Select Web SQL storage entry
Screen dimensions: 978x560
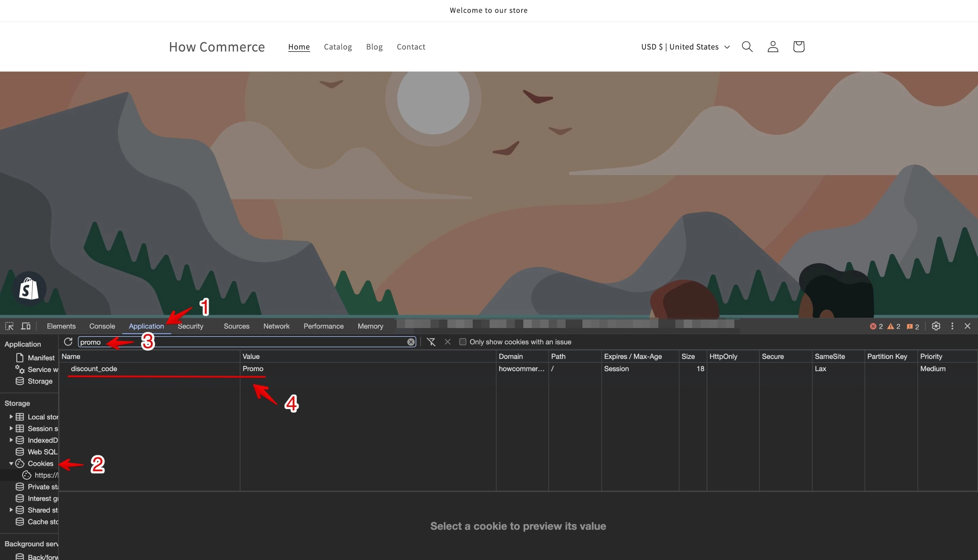pos(36,452)
